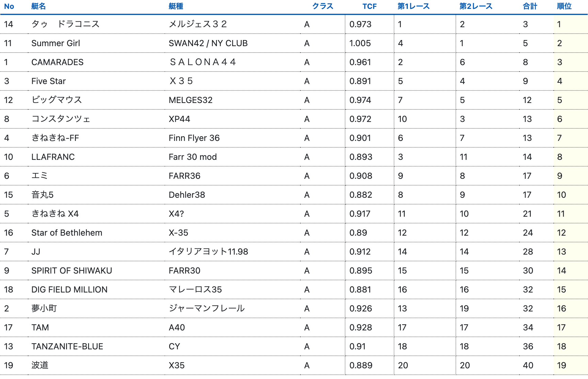Select the クラス column header

point(323,6)
